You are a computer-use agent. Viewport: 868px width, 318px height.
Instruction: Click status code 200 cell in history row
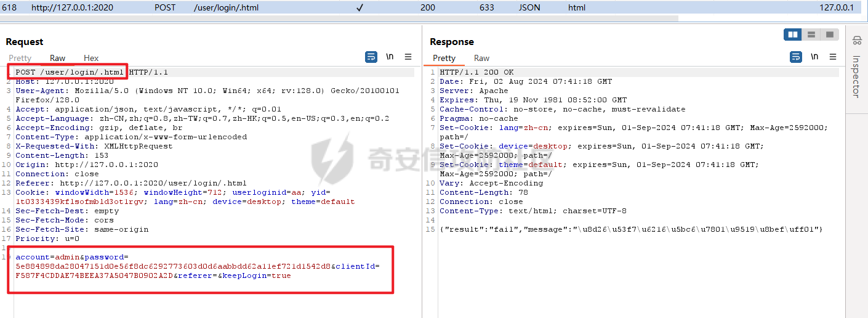(x=428, y=7)
